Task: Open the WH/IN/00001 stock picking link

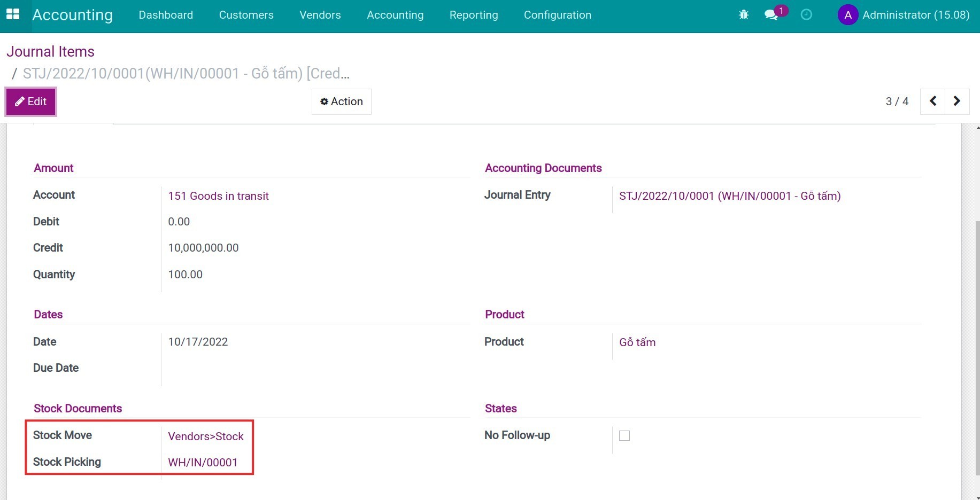Action: (203, 463)
